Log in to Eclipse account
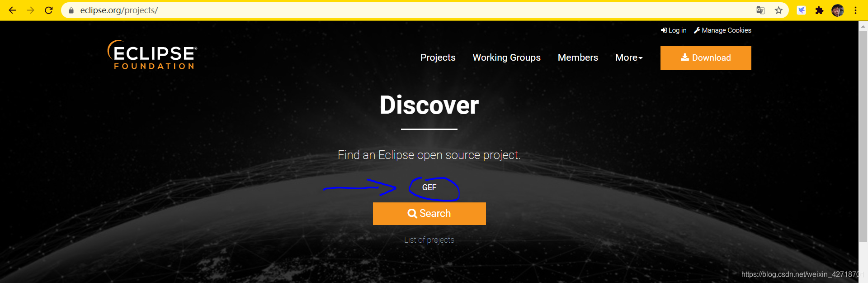The height and width of the screenshot is (283, 868). (674, 30)
